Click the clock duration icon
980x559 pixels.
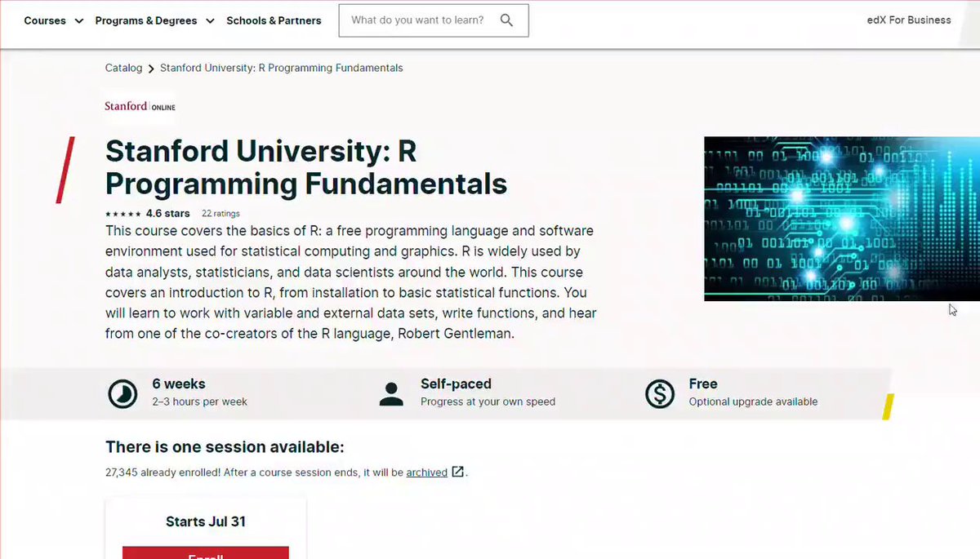click(x=122, y=393)
